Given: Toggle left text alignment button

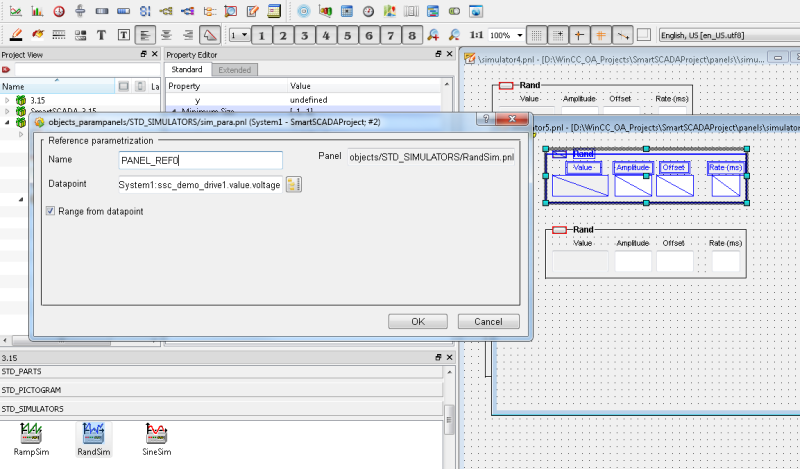Looking at the screenshot, I should point(145,35).
